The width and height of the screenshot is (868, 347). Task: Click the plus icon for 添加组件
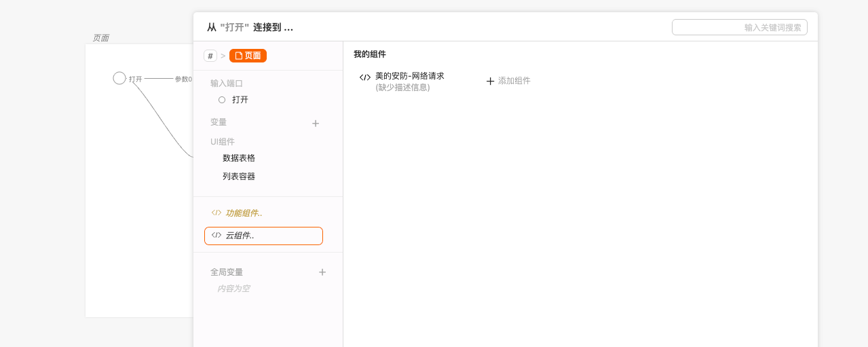(490, 81)
